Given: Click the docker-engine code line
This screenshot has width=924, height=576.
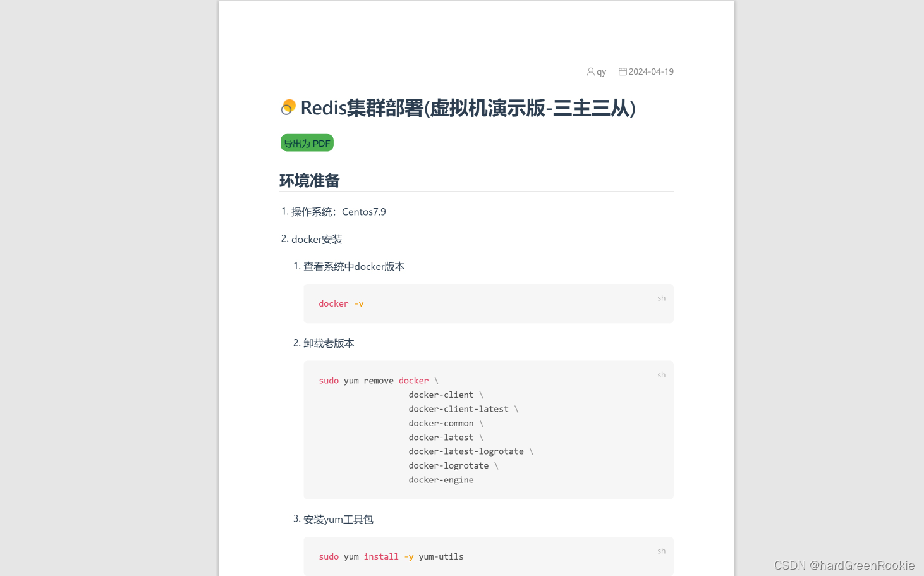Looking at the screenshot, I should 441,480.
